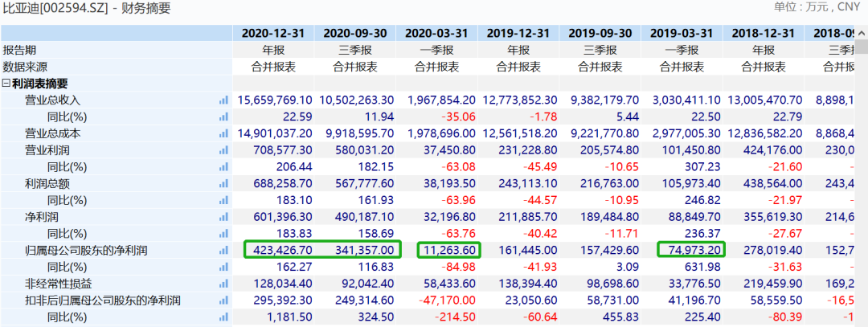Select cell 601,396.30 in 净利润 row
Screen dimensions: 868x327
tap(282, 217)
